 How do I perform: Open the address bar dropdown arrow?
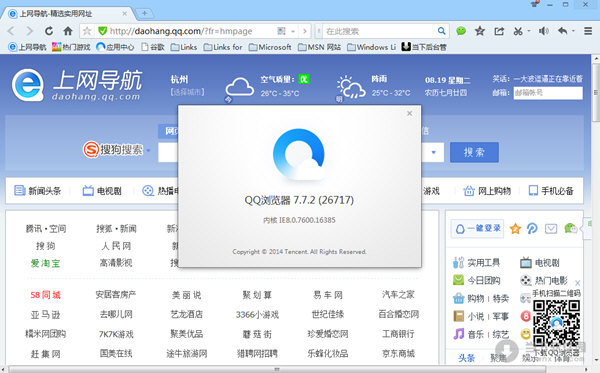coord(293,31)
